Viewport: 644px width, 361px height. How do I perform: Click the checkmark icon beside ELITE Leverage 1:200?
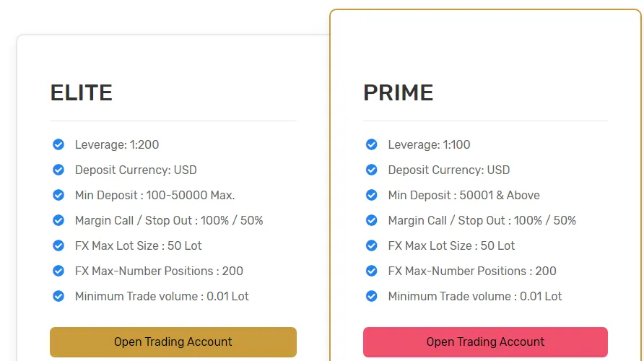click(x=58, y=144)
